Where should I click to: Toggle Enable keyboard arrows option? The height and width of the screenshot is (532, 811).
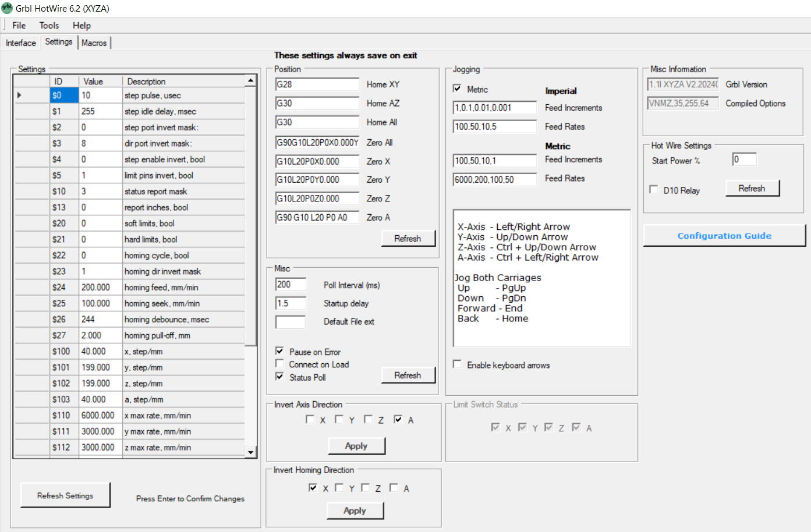click(x=458, y=364)
